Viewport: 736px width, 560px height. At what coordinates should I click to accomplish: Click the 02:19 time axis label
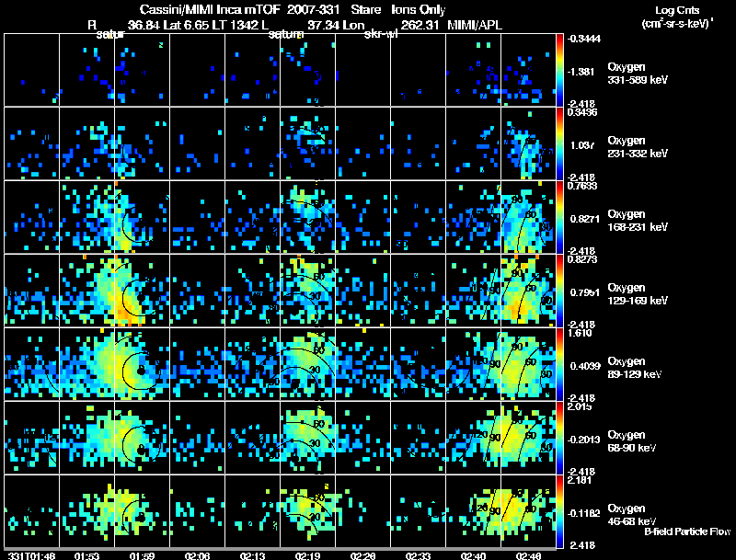(307, 556)
